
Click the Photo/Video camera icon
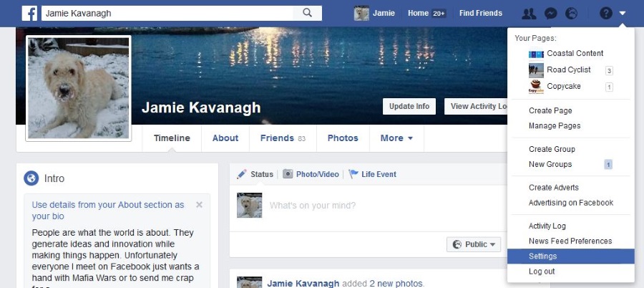(x=288, y=173)
